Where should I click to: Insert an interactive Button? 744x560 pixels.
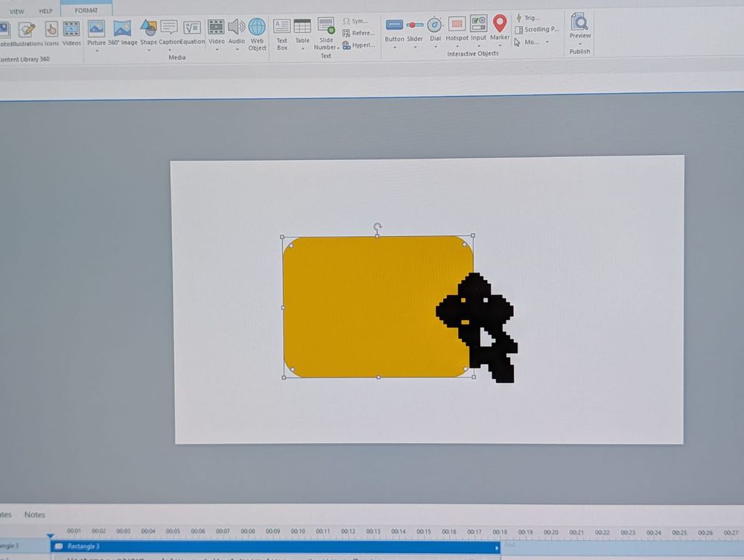394,31
